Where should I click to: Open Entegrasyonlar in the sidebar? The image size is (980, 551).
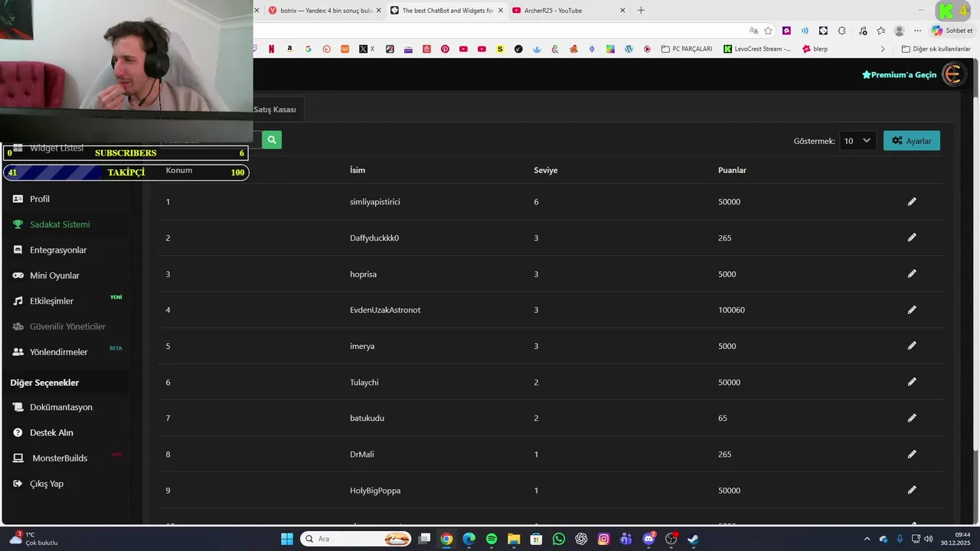(x=58, y=250)
